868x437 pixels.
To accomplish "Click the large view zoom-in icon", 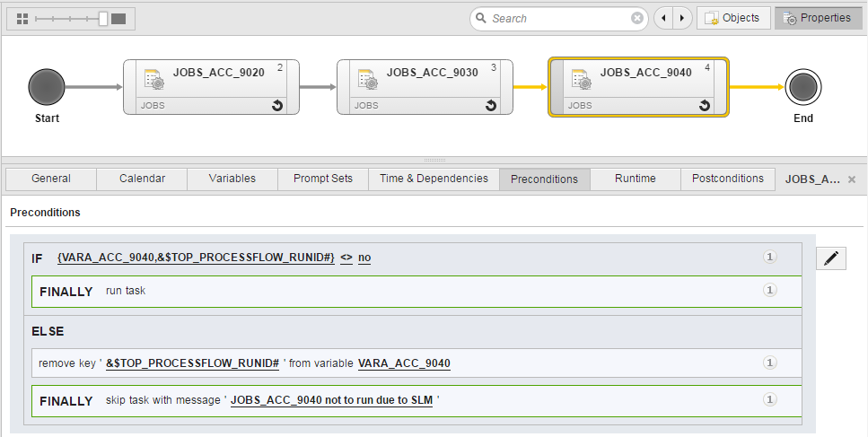I will click(118, 18).
